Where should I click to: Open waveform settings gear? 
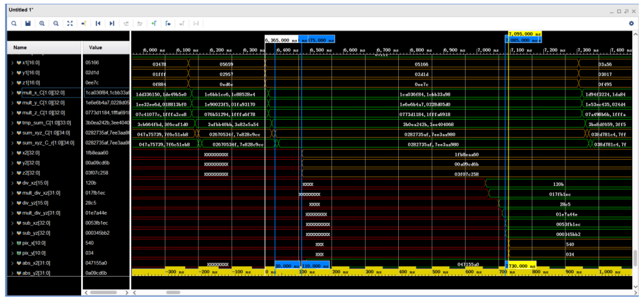pyautogui.click(x=631, y=23)
